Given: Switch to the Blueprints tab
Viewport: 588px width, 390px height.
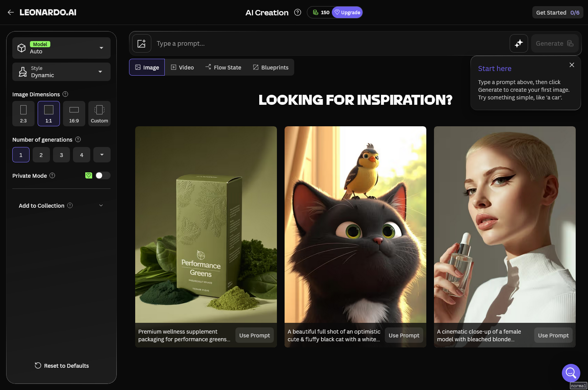Looking at the screenshot, I should [x=271, y=67].
